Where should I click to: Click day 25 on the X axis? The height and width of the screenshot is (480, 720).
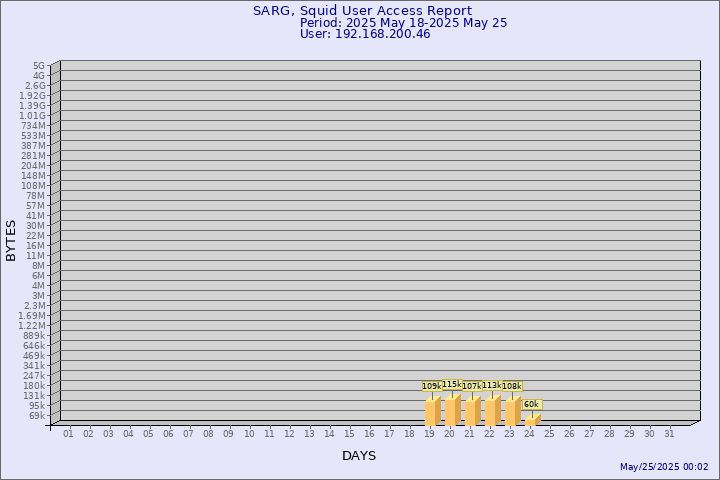[549, 434]
